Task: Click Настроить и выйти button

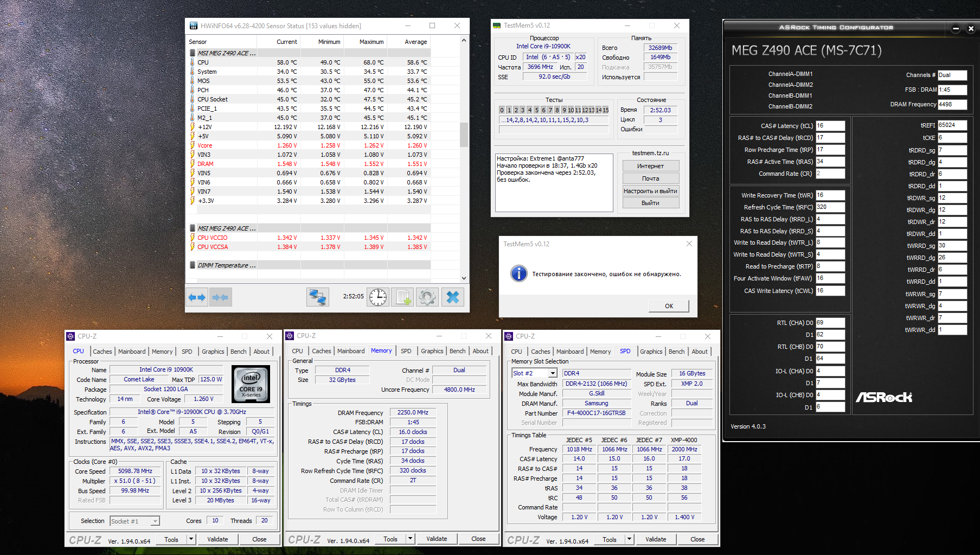Action: [650, 191]
